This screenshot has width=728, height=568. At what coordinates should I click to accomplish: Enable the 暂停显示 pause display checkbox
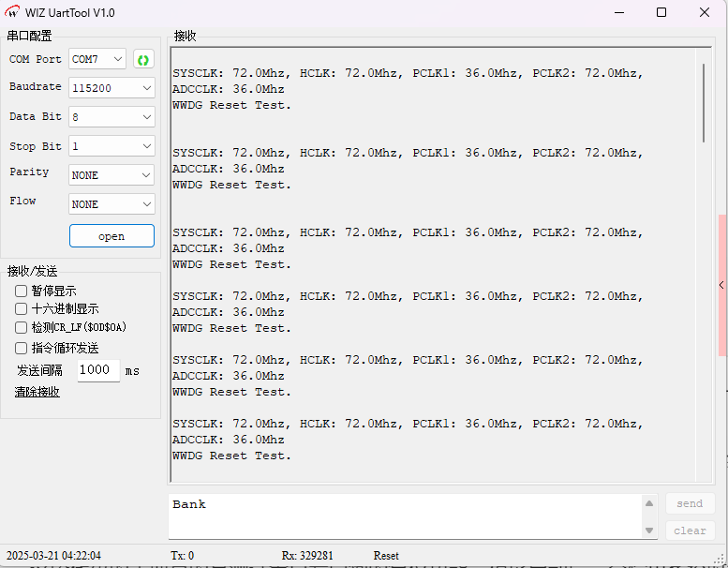pyautogui.click(x=22, y=291)
